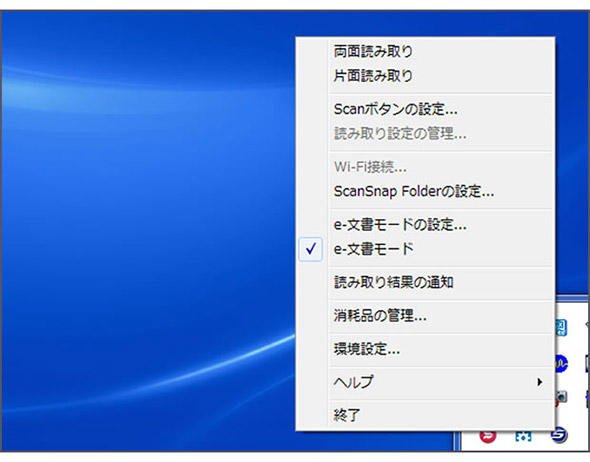Click the blue round wave tray icon
The height and width of the screenshot is (462, 590).
tap(561, 363)
